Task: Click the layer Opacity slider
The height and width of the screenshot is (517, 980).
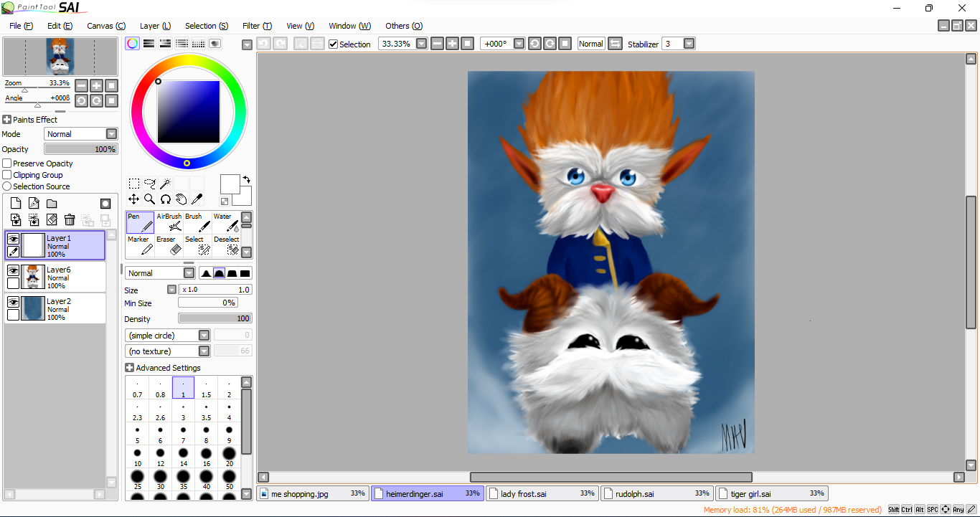Action: click(80, 149)
